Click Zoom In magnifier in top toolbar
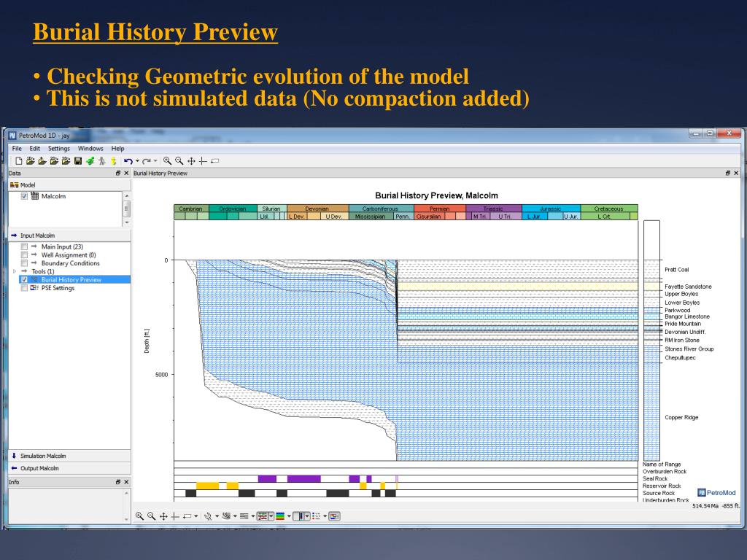The image size is (747, 560). [x=167, y=161]
